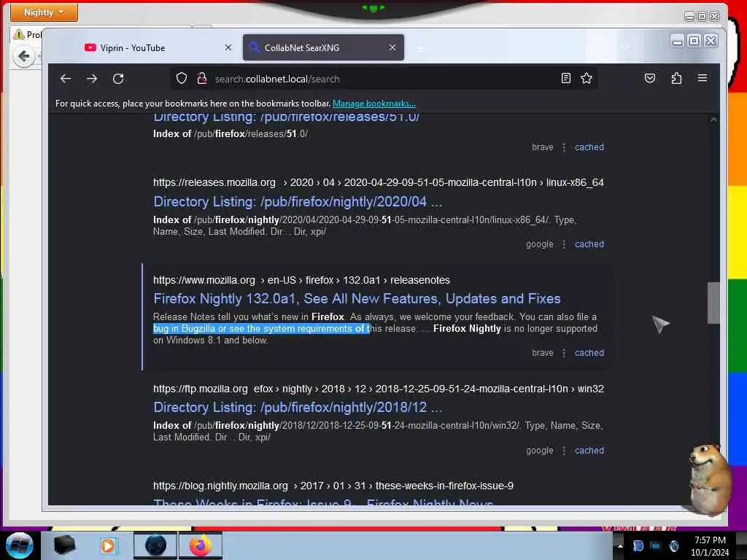Click the back arrow in background Nightly window
This screenshot has width=747, height=560.
(23, 56)
